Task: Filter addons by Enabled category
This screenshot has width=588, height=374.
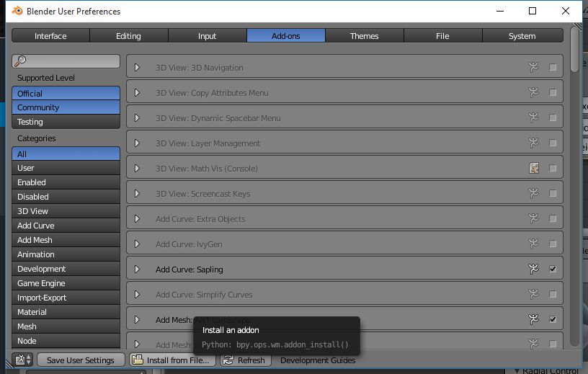Action: (66, 182)
